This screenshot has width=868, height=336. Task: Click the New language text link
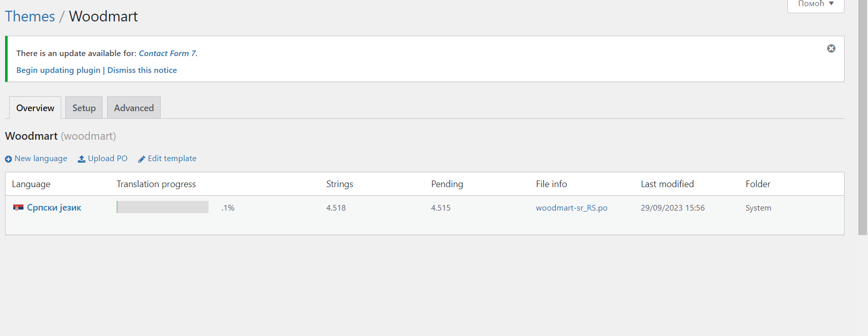pos(41,159)
